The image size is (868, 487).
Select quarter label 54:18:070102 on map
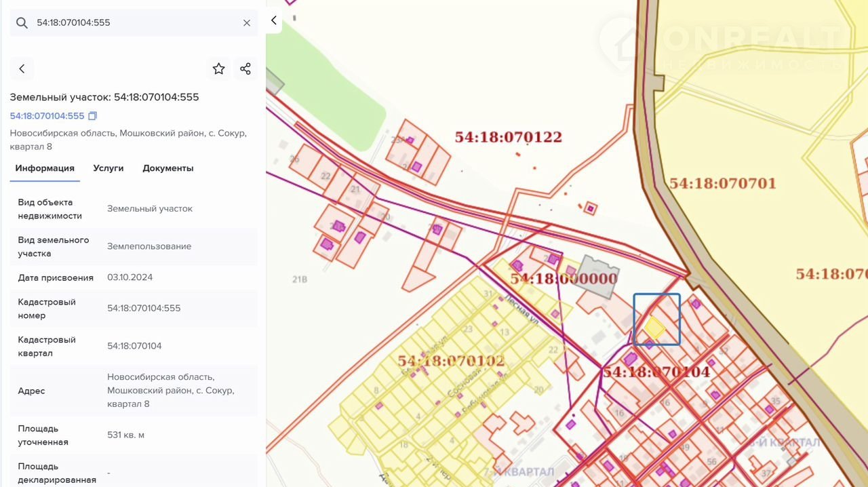[x=451, y=361]
